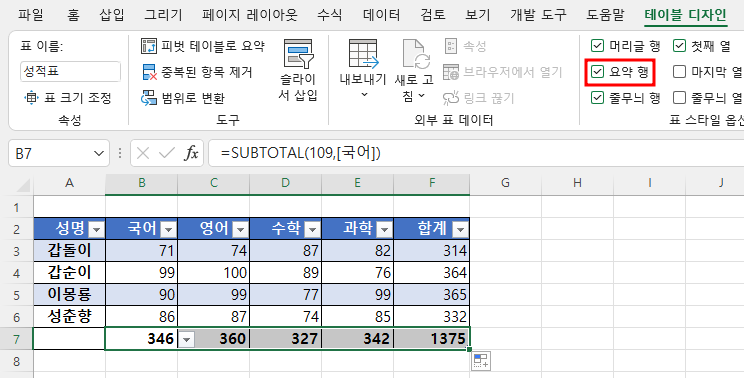Open the 국어 column filter dropdown
The height and width of the screenshot is (378, 744).
point(168,230)
